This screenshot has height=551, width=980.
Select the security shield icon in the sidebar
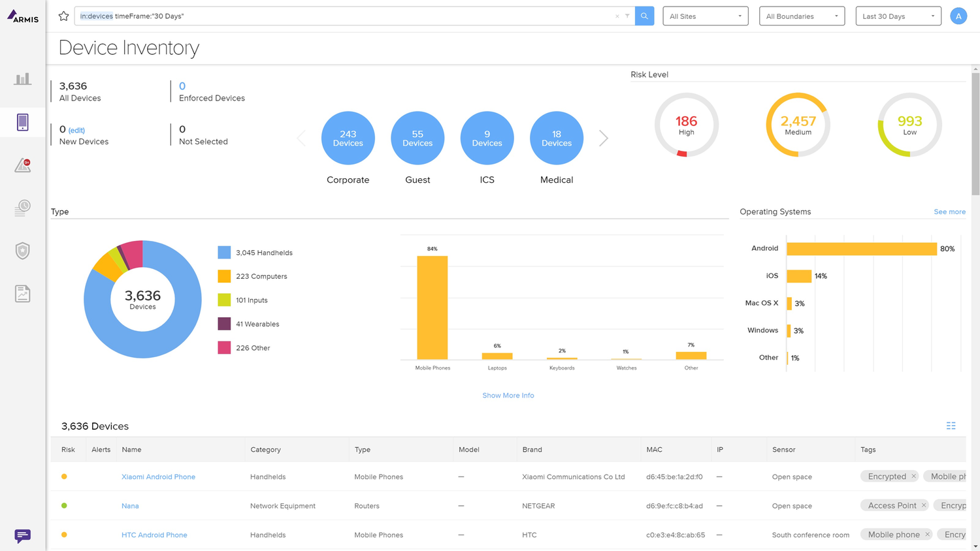pos(22,251)
